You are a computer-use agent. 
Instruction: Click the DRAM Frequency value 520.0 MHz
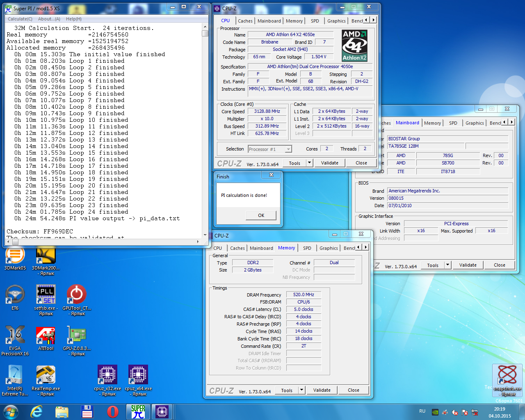[304, 294]
